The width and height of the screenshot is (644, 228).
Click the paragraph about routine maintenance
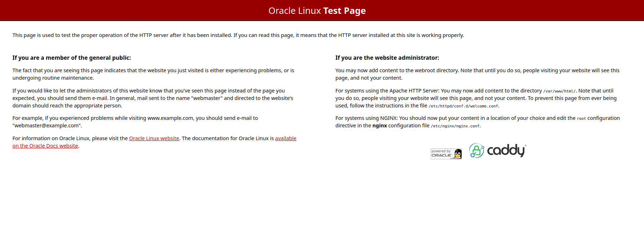(x=153, y=74)
